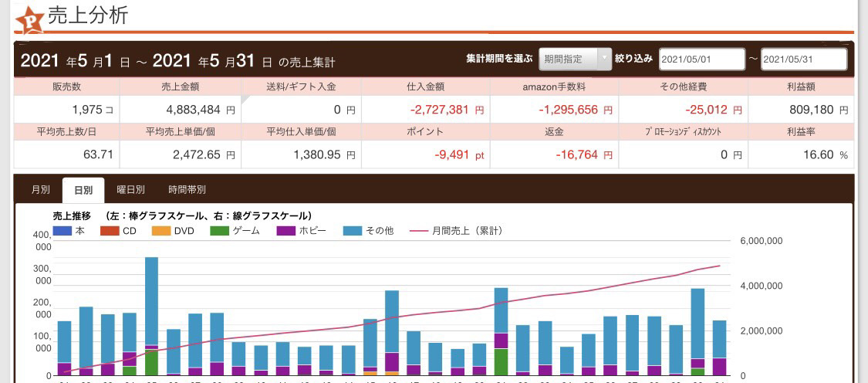The image size is (868, 383).
Task: Click the tallest bar in the chart
Action: [151, 301]
